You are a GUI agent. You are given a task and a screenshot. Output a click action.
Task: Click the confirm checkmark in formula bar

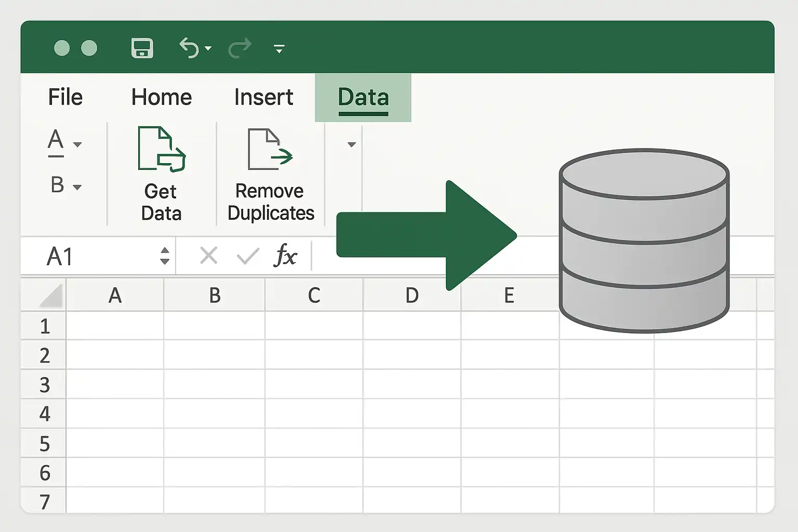(x=248, y=256)
